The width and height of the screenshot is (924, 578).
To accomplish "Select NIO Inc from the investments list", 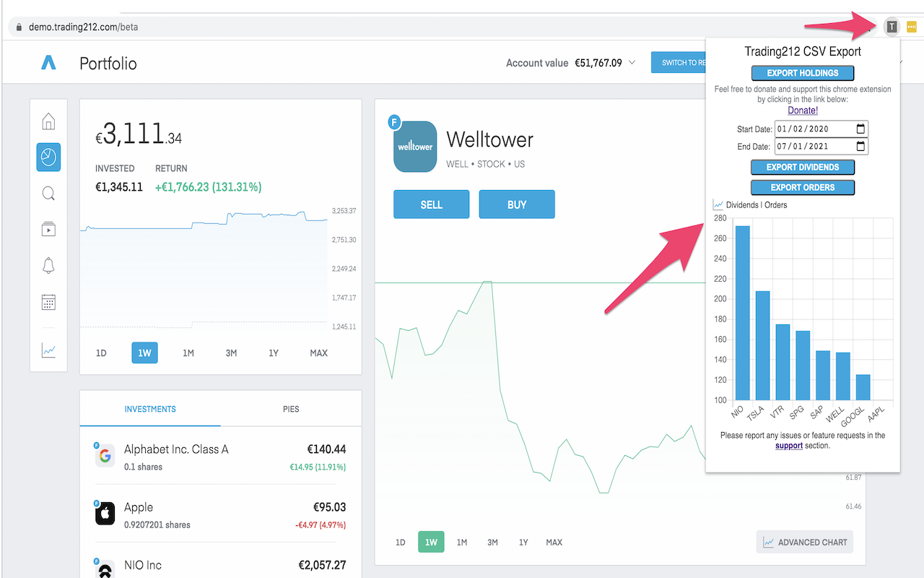I will click(x=144, y=565).
